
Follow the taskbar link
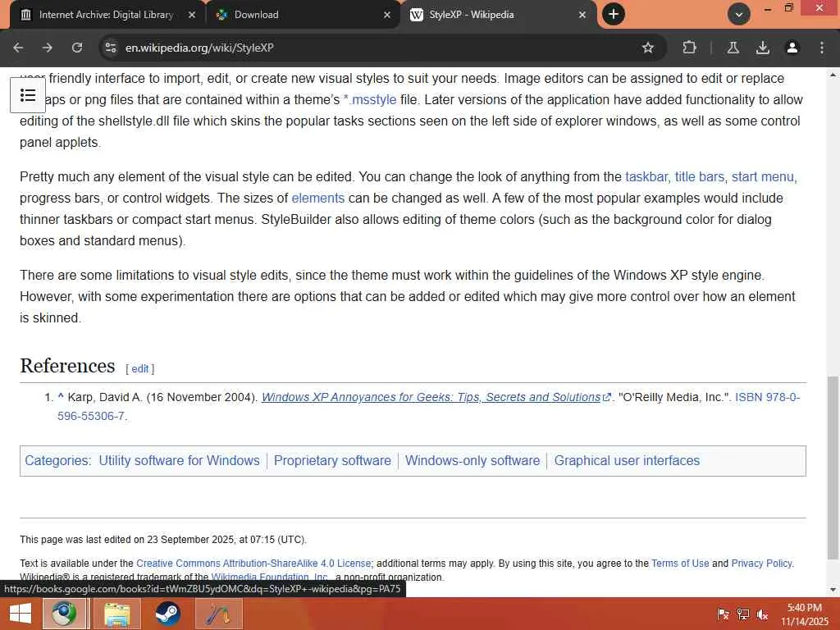[646, 177]
